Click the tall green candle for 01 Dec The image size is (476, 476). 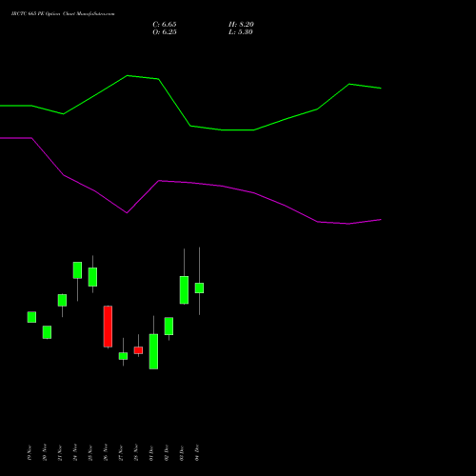pos(153,351)
